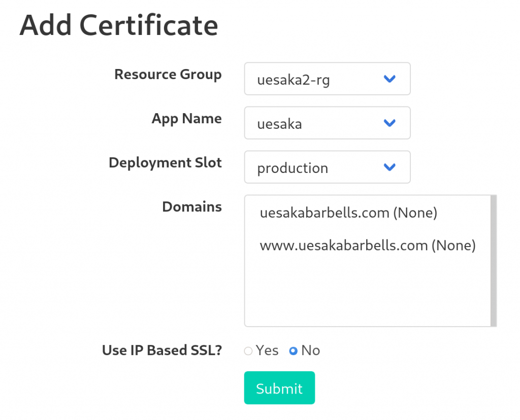
Task: Click the App Name chevron arrow
Action: click(389, 123)
